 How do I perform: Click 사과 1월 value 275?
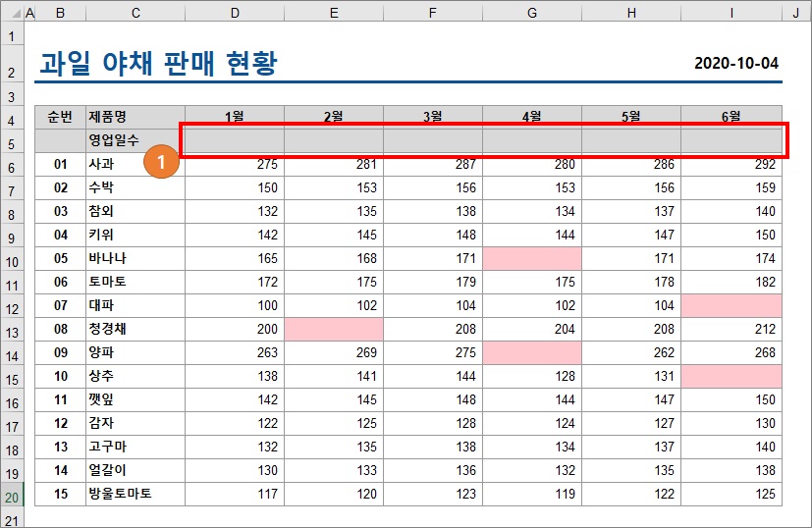(x=235, y=164)
